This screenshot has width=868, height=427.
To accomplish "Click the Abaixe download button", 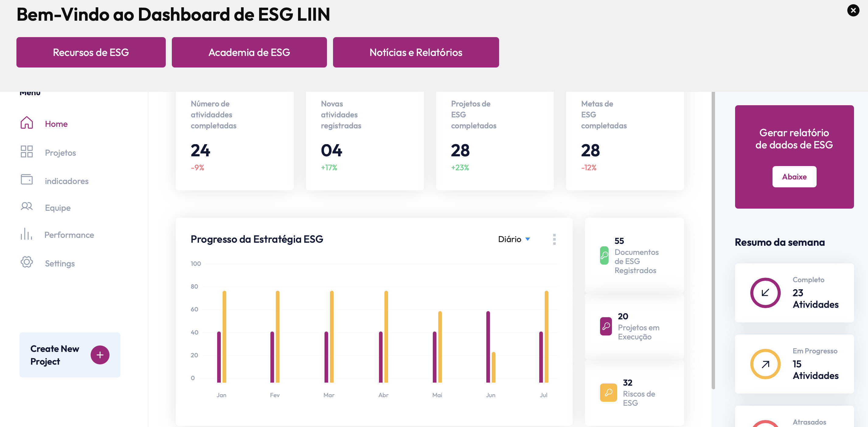I will coord(794,177).
